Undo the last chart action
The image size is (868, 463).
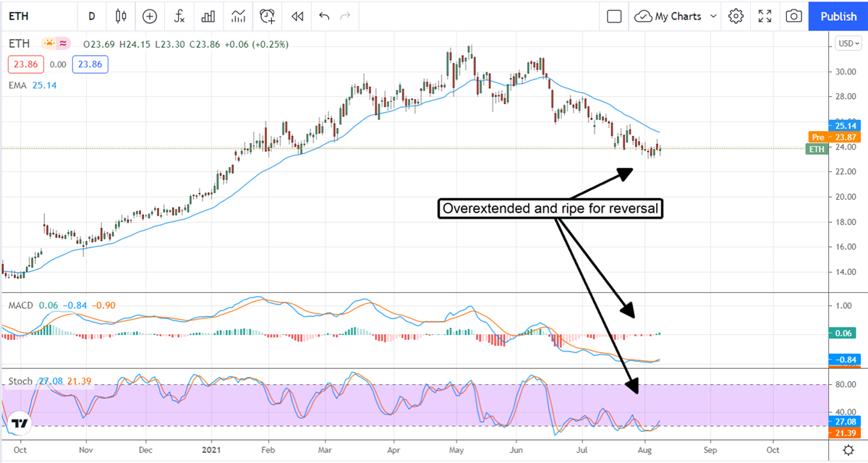pos(324,16)
